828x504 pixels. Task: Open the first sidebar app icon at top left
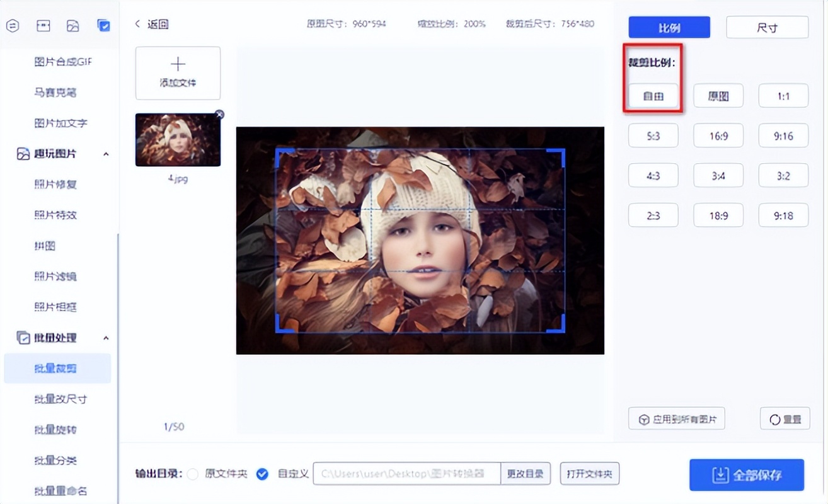13,26
